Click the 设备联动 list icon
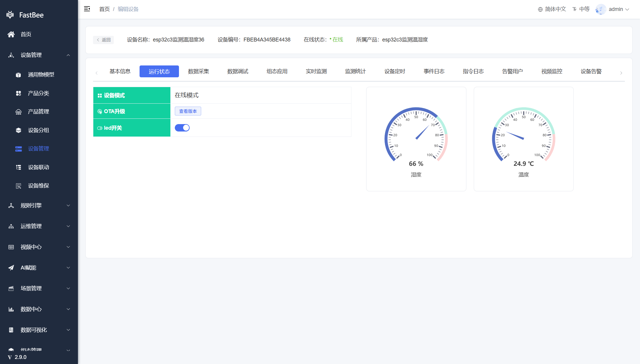Viewport: 640px width, 364px height. click(x=18, y=167)
